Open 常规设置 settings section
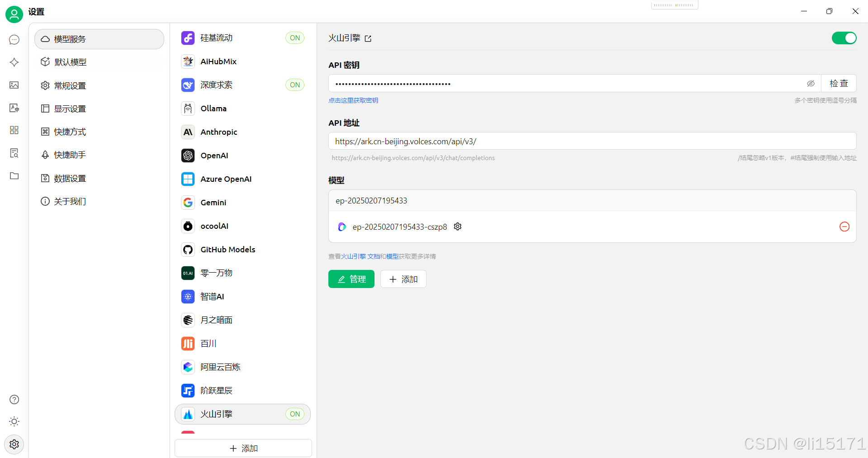The height and width of the screenshot is (458, 868). tap(99, 85)
